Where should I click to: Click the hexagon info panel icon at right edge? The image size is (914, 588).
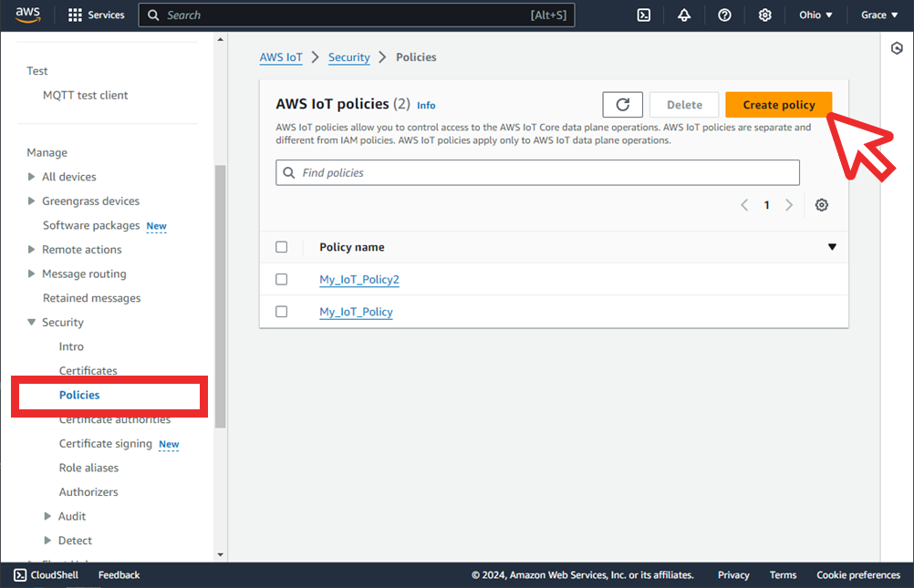[x=897, y=48]
